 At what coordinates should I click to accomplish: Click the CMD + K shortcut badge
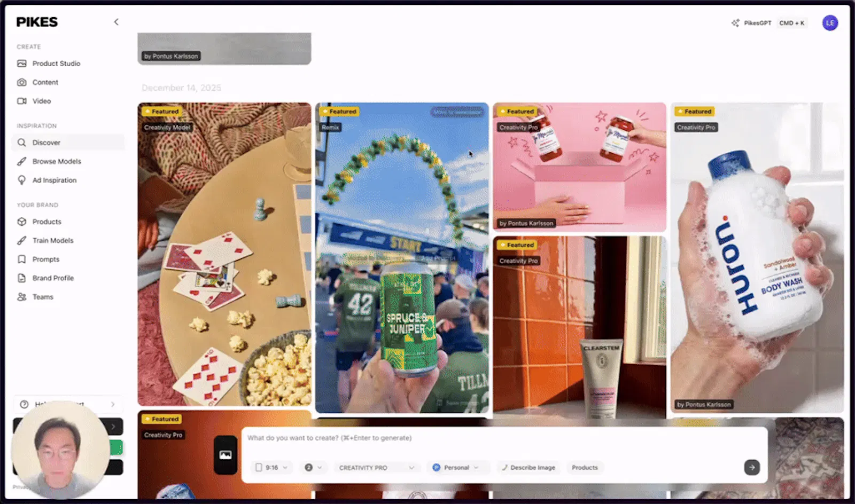pyautogui.click(x=791, y=23)
